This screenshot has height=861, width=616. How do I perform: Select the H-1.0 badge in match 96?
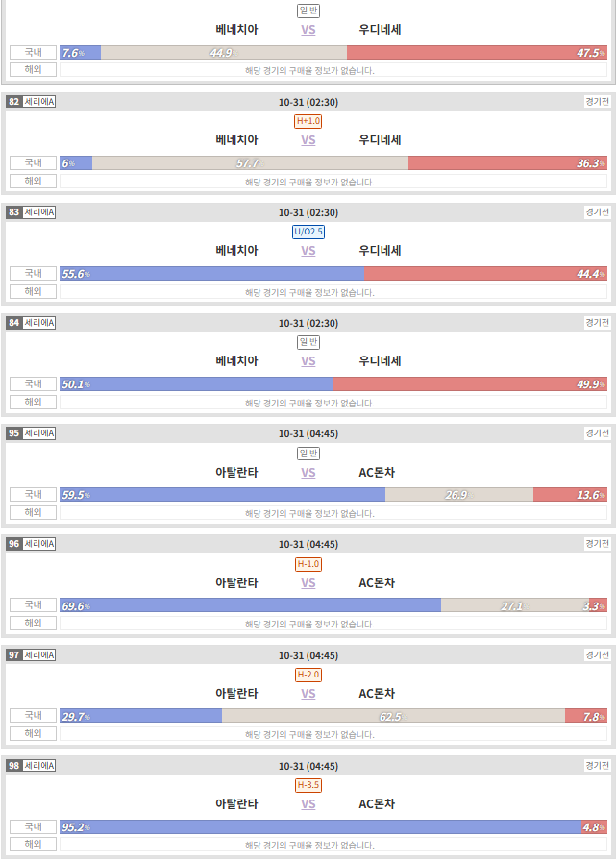pos(308,564)
